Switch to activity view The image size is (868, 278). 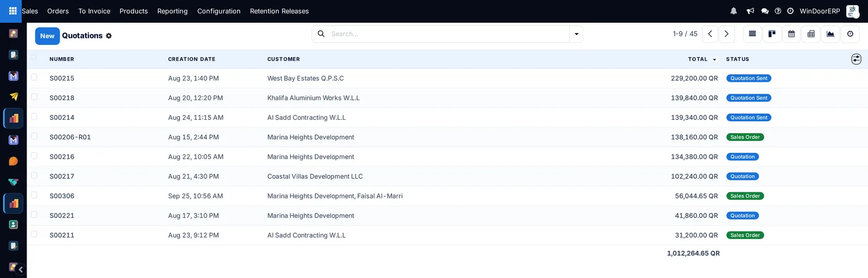850,34
